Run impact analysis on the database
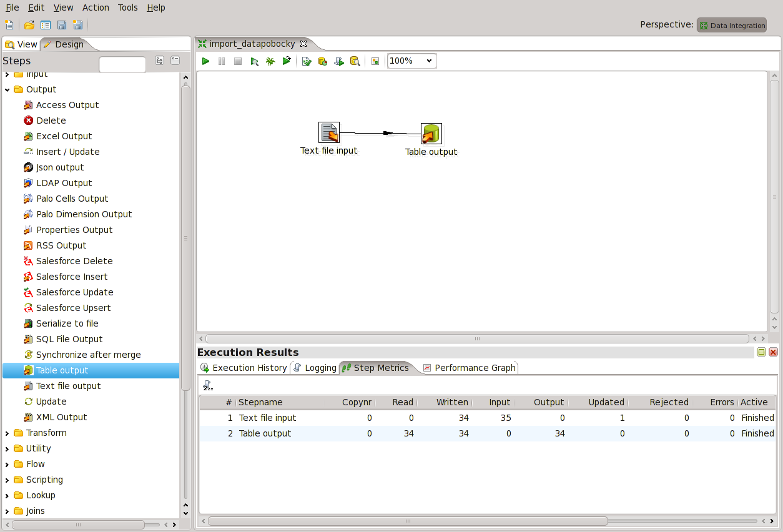This screenshot has height=532, width=783. [x=323, y=61]
